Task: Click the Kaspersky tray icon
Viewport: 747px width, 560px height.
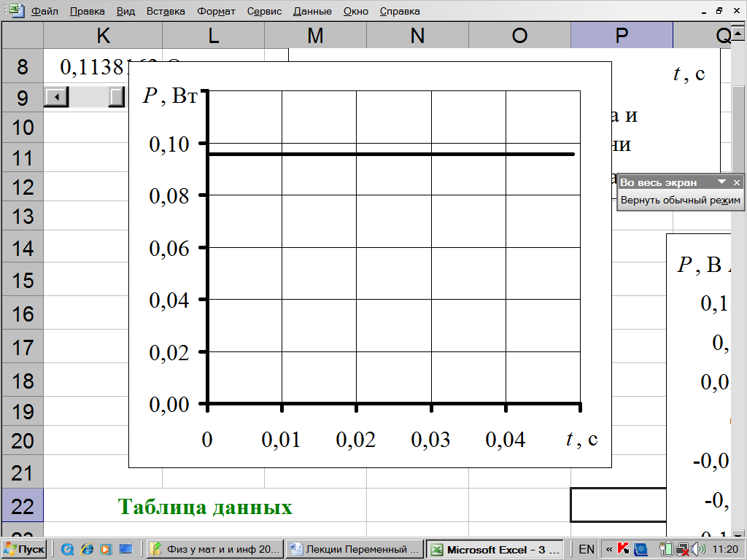Action: (x=623, y=550)
